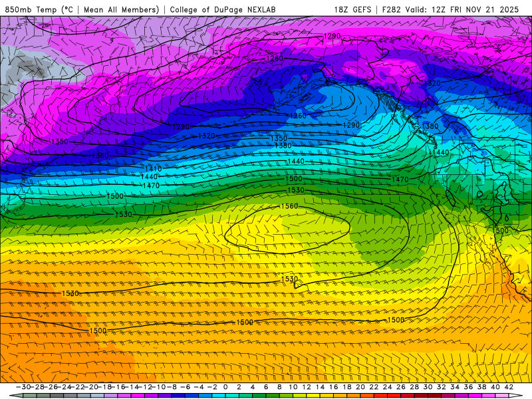Click the '16' tick label on the color scale
Image resolution: width=532 pixels, height=399 pixels.
point(334,387)
